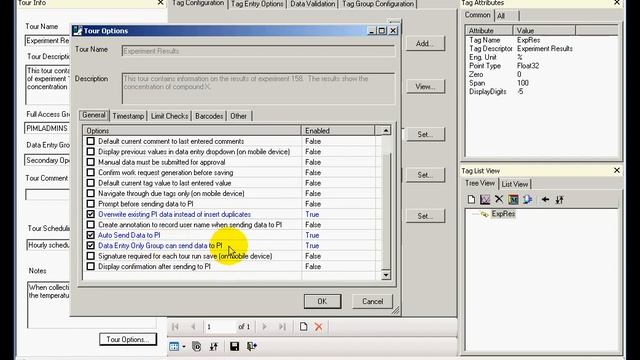Enable Confirm work request generation before saving

[x=91, y=173]
